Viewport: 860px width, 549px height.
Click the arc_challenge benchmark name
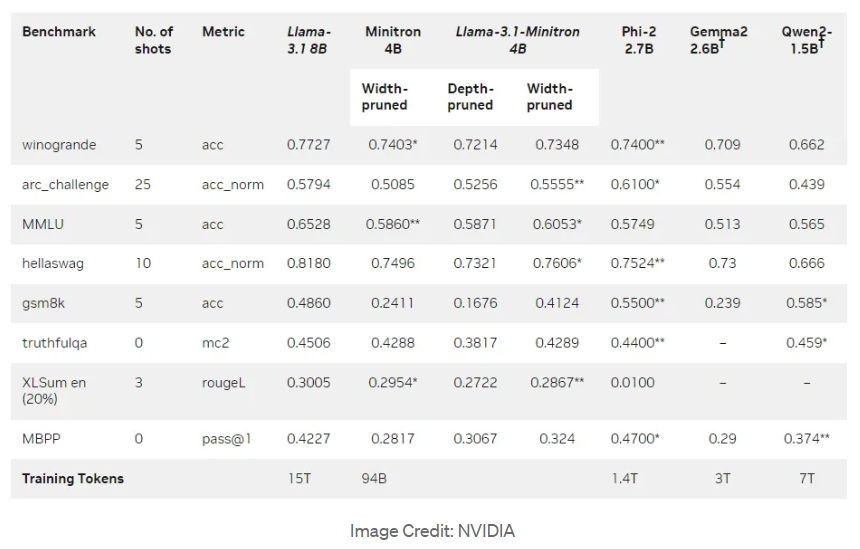coord(65,185)
